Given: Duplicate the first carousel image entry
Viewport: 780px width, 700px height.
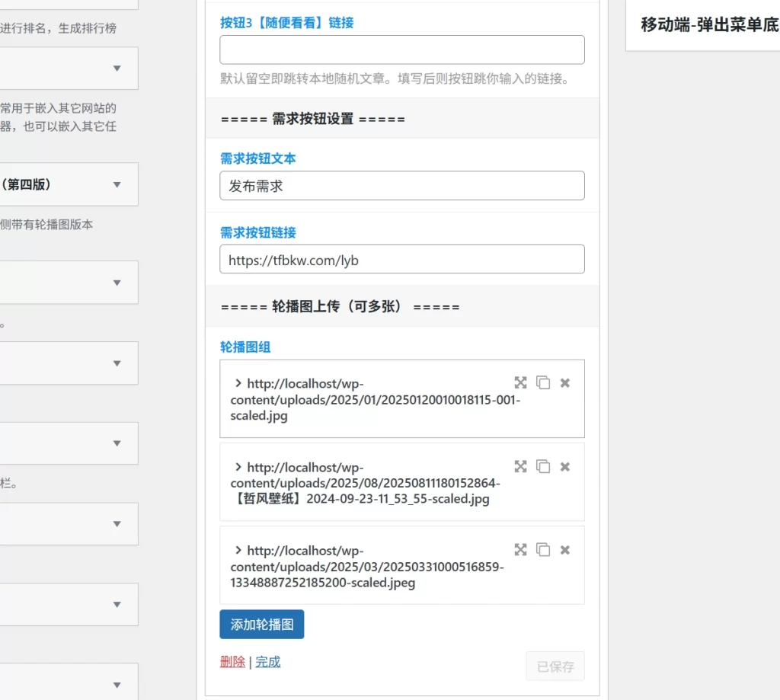Looking at the screenshot, I should (543, 382).
